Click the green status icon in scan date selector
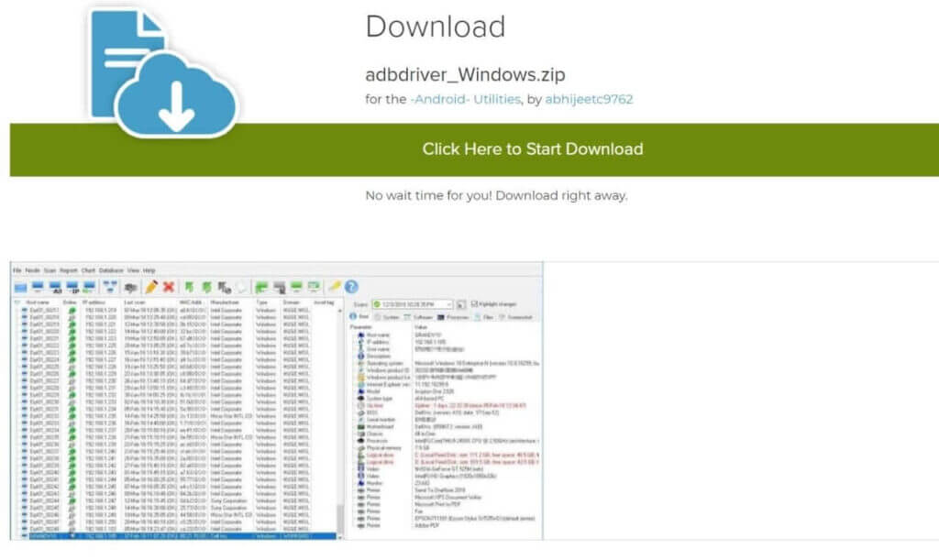Viewport: 939px width, 560px height. [x=378, y=303]
